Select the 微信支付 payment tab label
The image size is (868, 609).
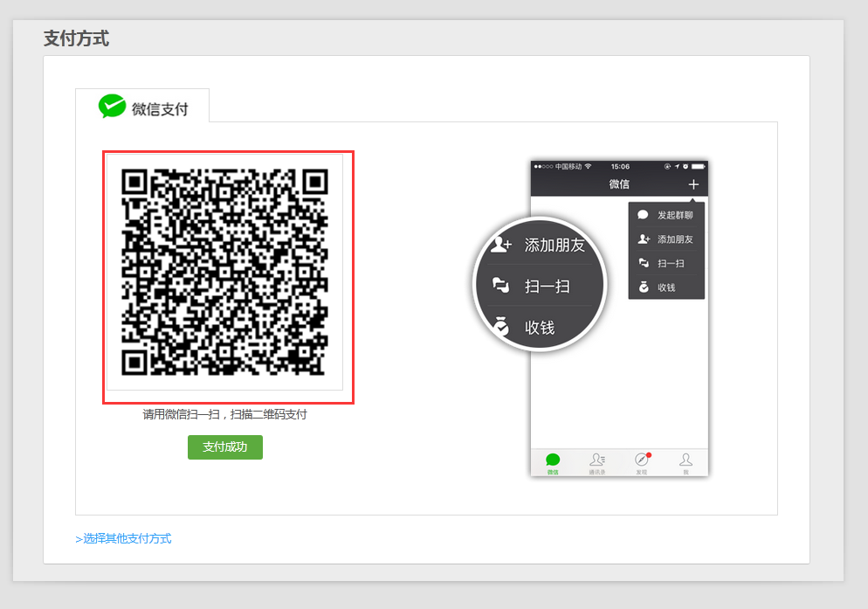[x=160, y=109]
